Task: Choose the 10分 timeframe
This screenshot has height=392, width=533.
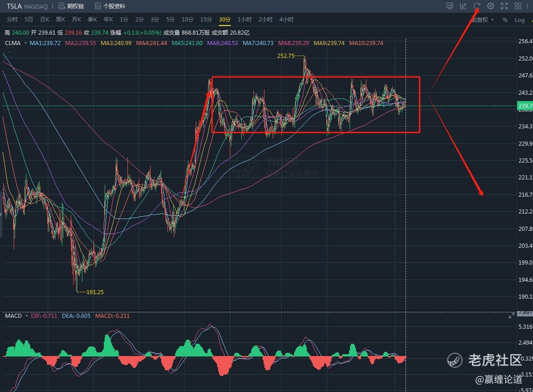Action: coord(187,20)
